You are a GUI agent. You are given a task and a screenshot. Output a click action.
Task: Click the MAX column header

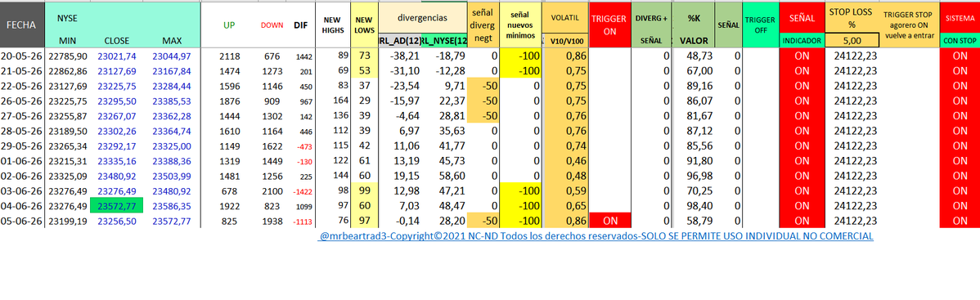[x=172, y=41]
